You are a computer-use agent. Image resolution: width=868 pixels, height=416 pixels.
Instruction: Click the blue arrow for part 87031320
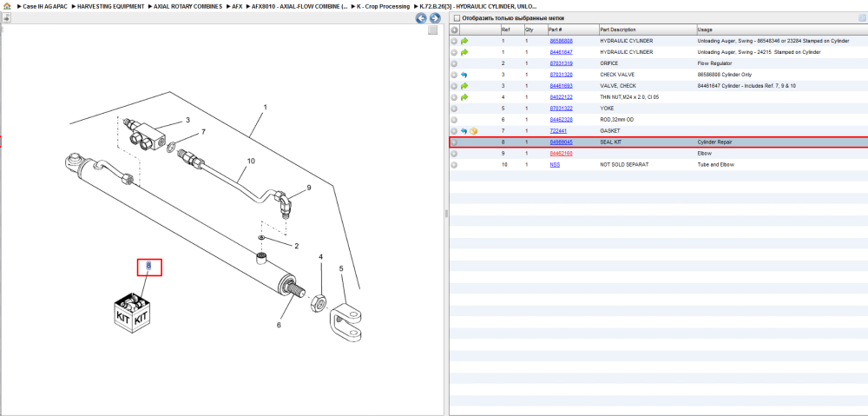click(464, 75)
